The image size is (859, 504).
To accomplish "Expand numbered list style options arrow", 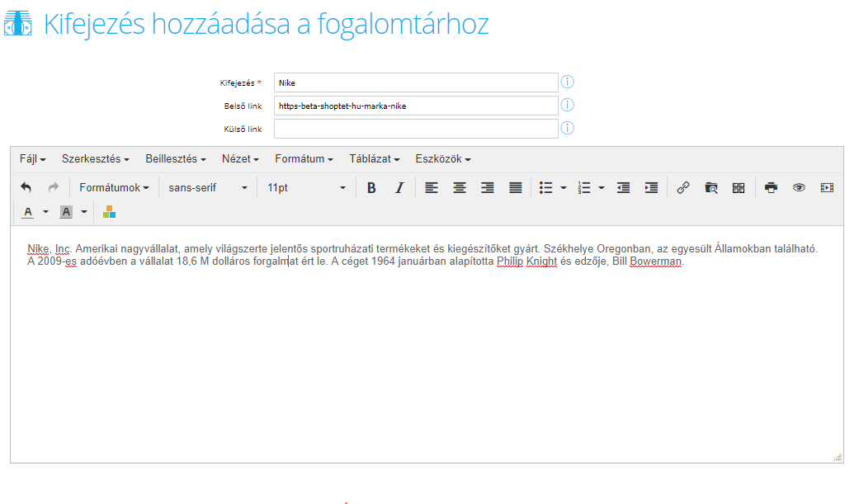I will coord(601,187).
